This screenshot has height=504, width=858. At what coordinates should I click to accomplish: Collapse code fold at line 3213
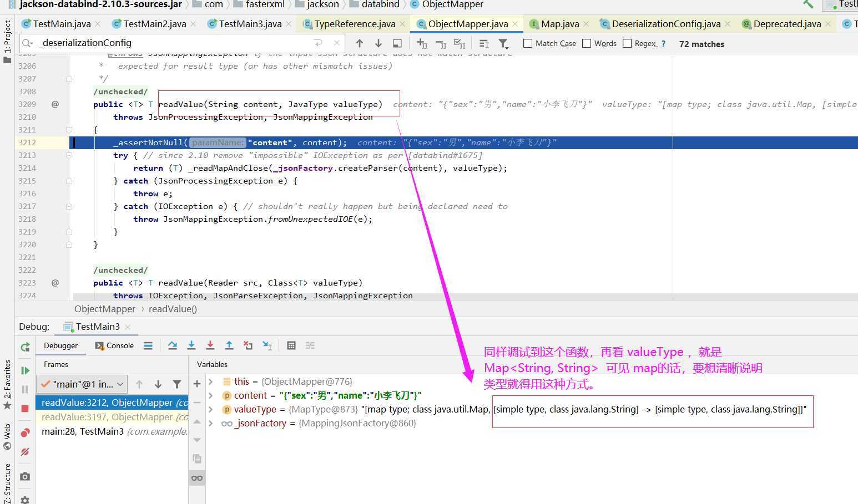pyautogui.click(x=69, y=155)
